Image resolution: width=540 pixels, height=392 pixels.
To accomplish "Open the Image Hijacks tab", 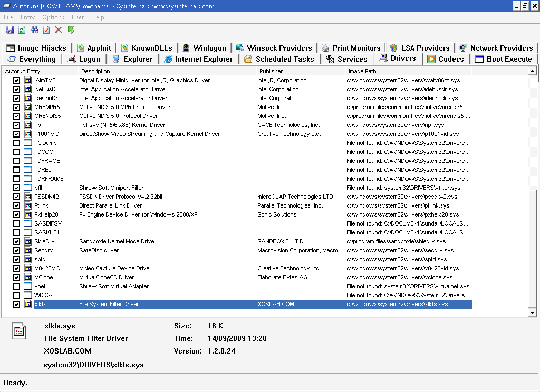I will click(36, 48).
